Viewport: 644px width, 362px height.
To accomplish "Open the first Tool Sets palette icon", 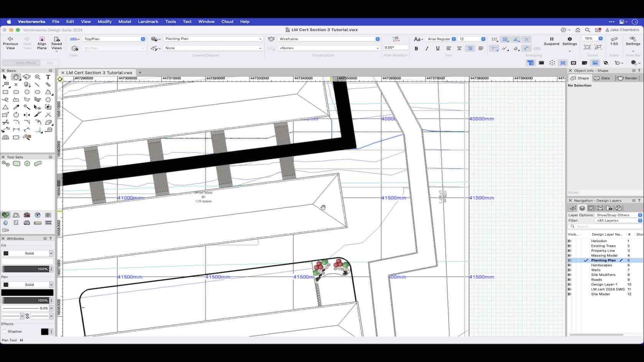I will [5, 164].
